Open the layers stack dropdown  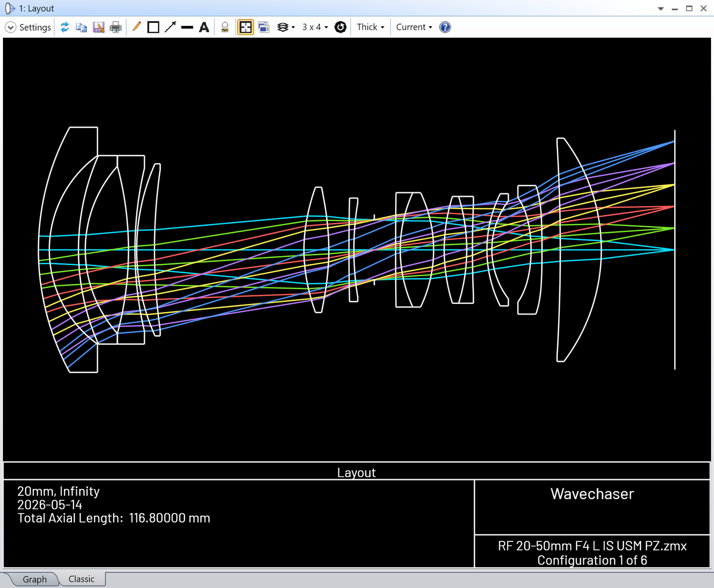[286, 27]
